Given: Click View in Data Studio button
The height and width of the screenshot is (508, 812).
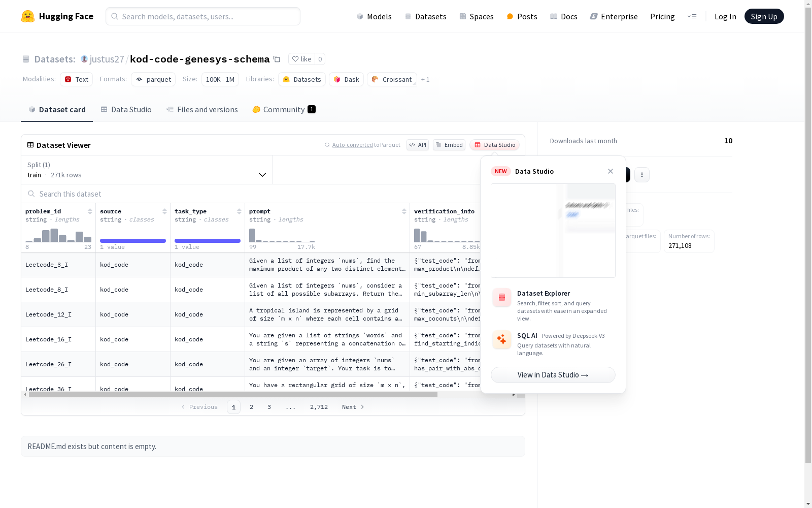Looking at the screenshot, I should click(553, 375).
